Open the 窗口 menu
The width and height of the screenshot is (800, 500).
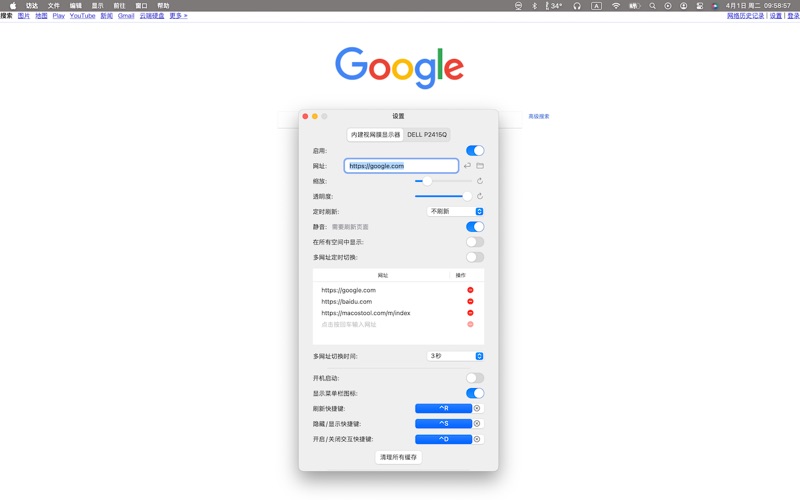point(141,6)
